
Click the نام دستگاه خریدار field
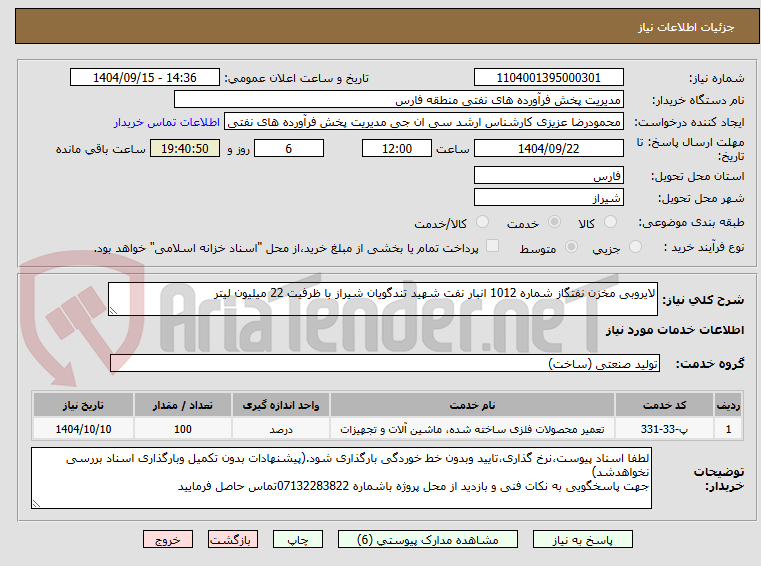click(398, 100)
